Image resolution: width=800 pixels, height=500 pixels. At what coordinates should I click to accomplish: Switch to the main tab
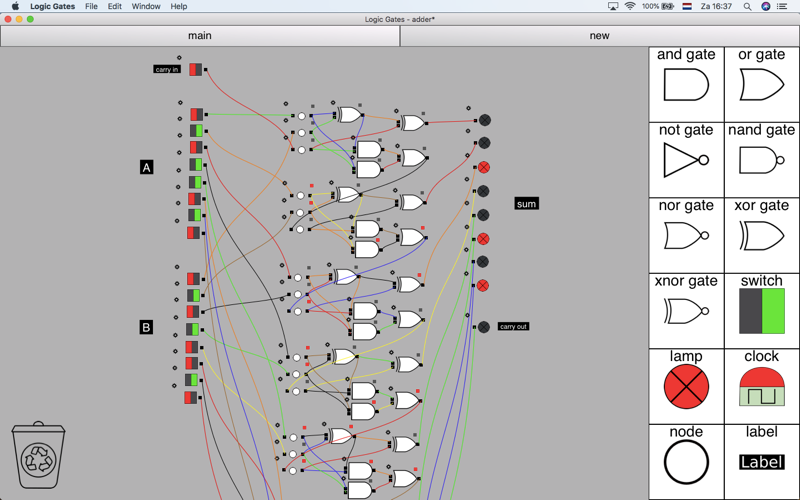coord(200,36)
